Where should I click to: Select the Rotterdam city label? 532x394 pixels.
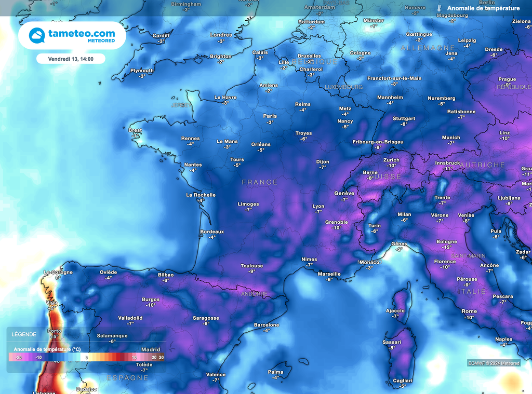[312, 22]
